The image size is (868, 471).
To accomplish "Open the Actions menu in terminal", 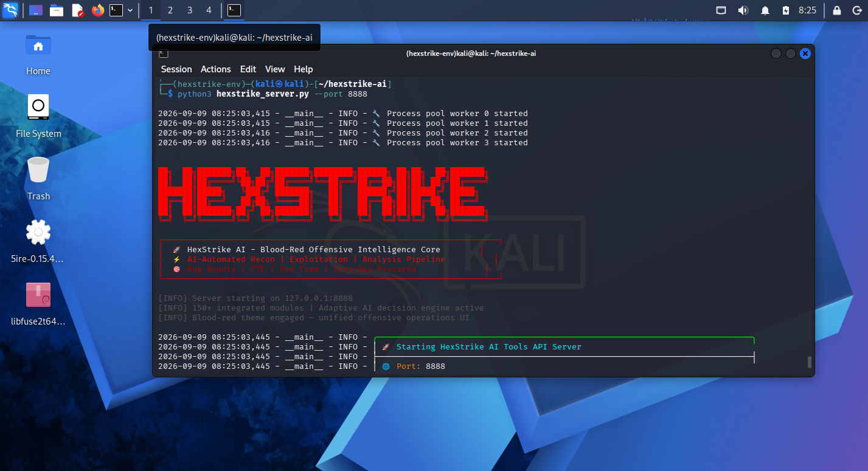I will 216,69.
